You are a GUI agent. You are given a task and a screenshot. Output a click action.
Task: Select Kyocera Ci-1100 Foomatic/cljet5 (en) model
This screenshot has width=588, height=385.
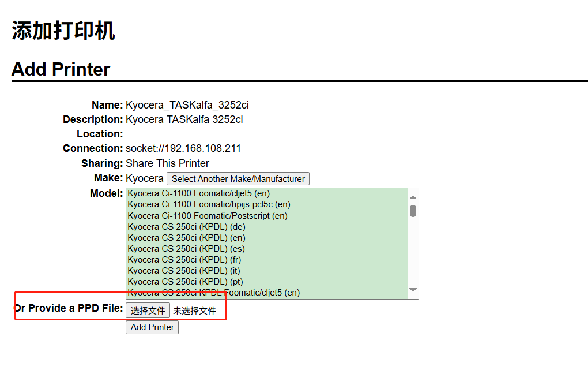(x=267, y=193)
